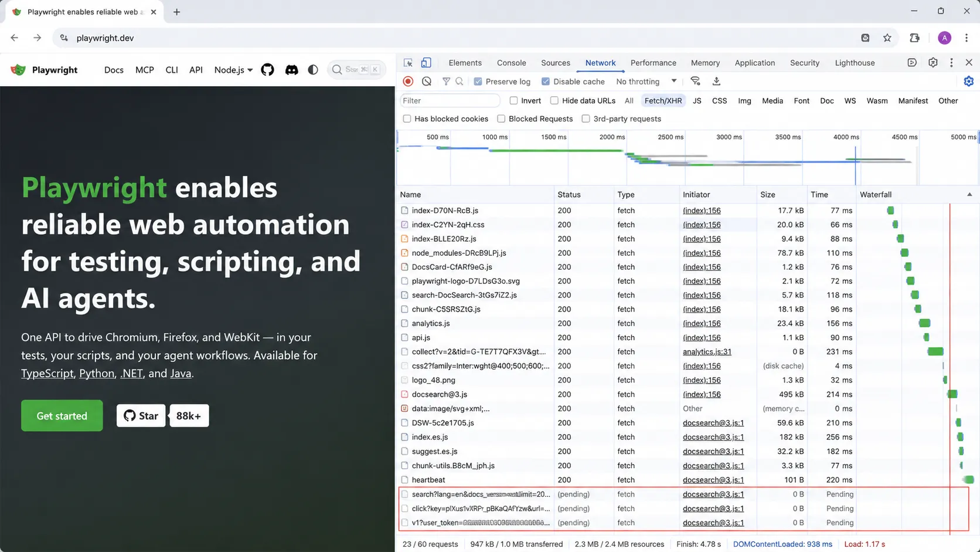Open the browser extensions puzzle icon
The image size is (980, 552).
(914, 38)
